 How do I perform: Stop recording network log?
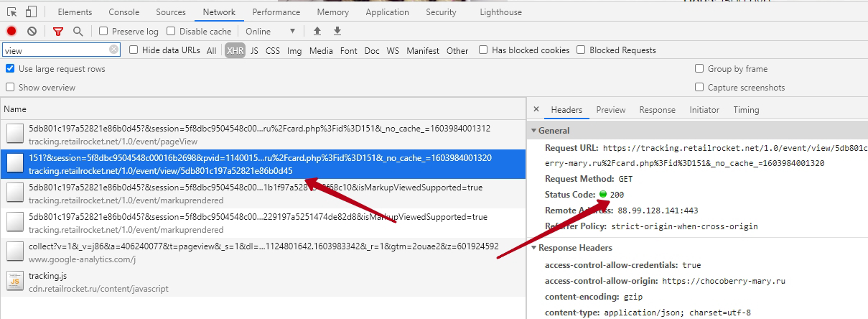coord(11,31)
